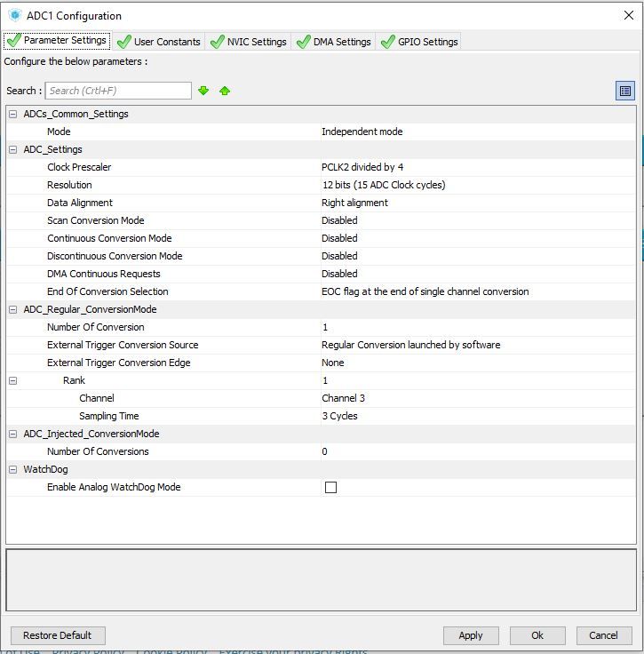Select the Sampling Time label
644x654 pixels.
[x=108, y=416]
